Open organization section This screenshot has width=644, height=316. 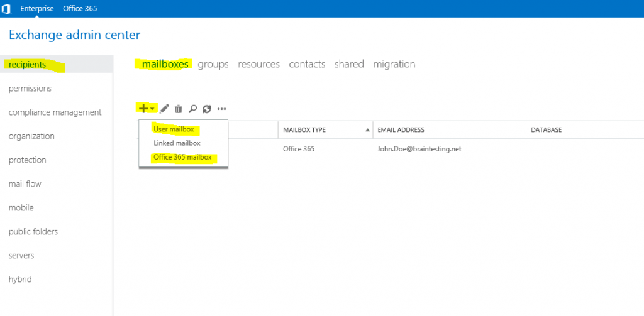pos(31,136)
